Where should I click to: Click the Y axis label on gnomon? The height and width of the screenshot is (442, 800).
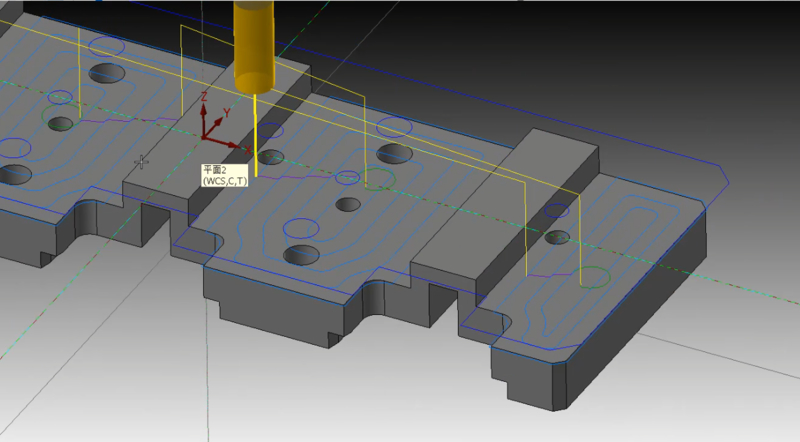(228, 112)
